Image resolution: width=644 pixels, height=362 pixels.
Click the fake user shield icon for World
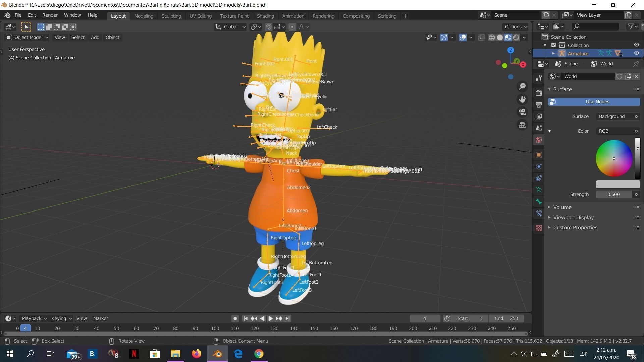click(x=619, y=76)
